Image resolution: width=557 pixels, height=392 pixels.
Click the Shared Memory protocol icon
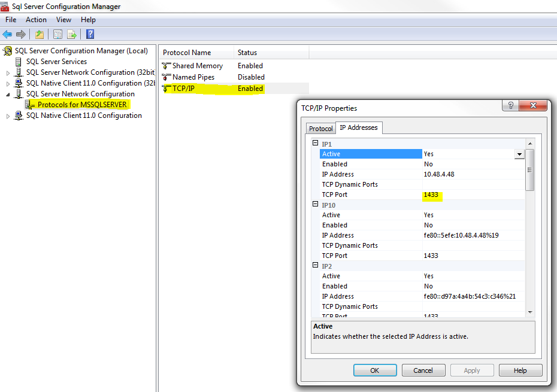coord(167,66)
